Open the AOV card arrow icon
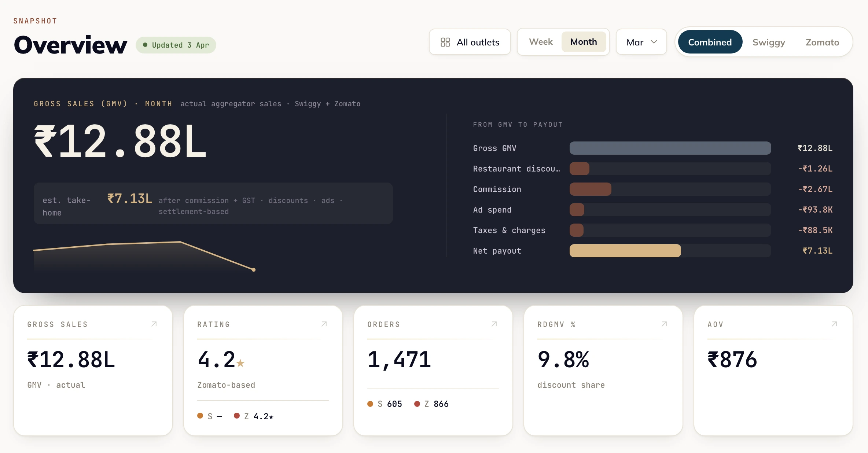Viewport: 868px width, 453px height. click(x=835, y=324)
